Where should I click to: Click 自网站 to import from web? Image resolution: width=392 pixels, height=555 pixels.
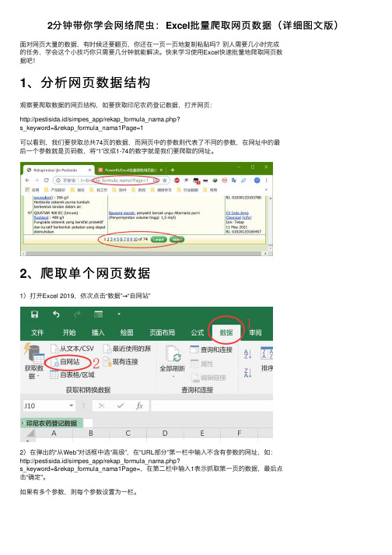(65, 362)
